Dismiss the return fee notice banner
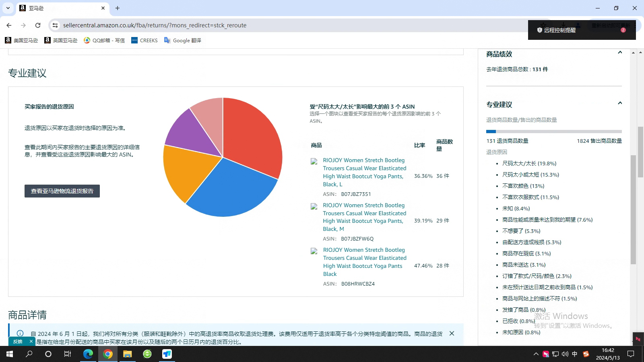The width and height of the screenshot is (644, 362). 452,333
